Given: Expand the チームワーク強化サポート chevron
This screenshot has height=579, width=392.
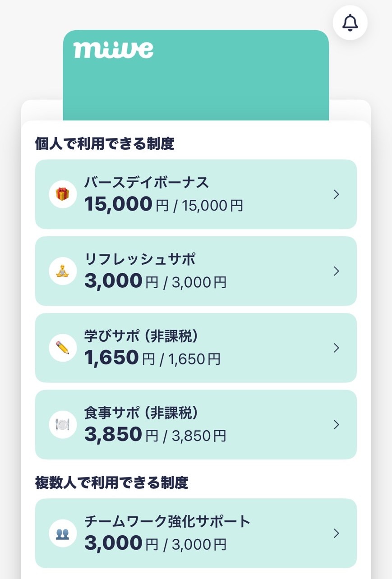Looking at the screenshot, I should [336, 533].
